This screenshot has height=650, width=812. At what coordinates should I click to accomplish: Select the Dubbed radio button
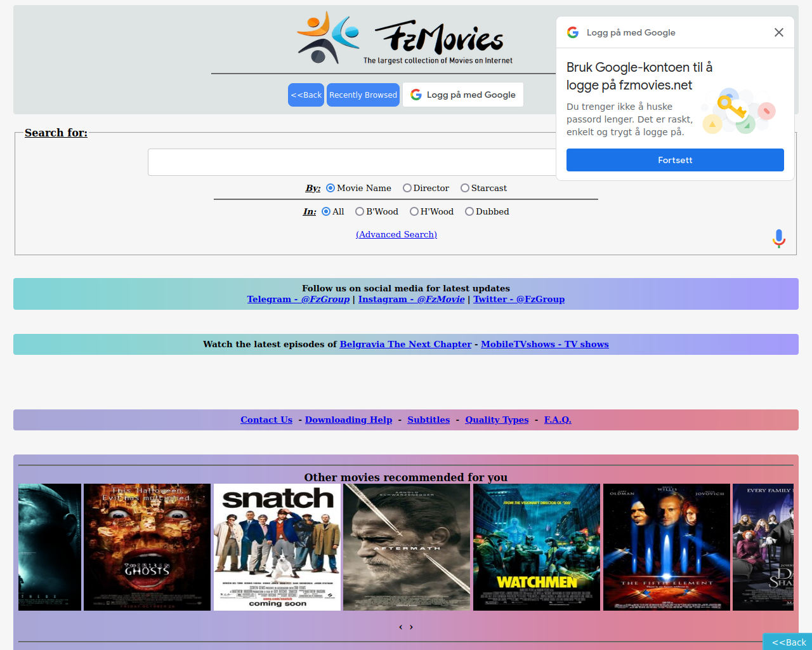469,211
